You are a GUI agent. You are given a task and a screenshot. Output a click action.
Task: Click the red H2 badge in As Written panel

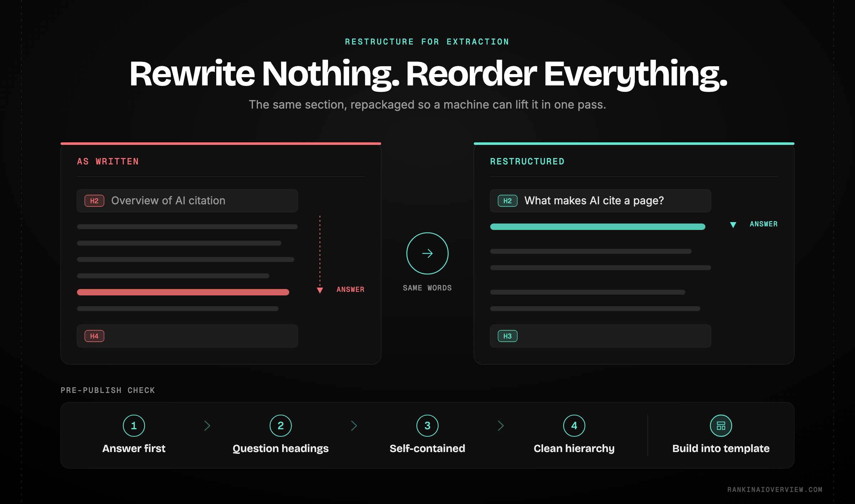(x=94, y=201)
